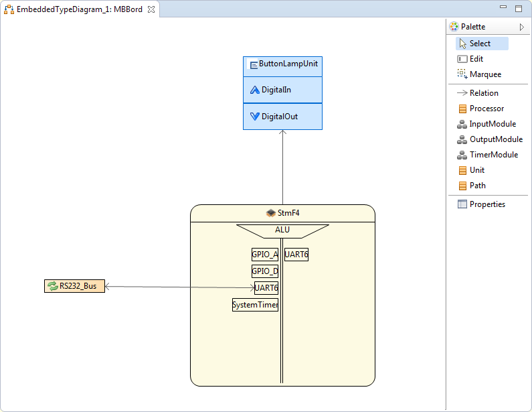
Task: Select the SystemTimer module box
Action: click(x=255, y=305)
